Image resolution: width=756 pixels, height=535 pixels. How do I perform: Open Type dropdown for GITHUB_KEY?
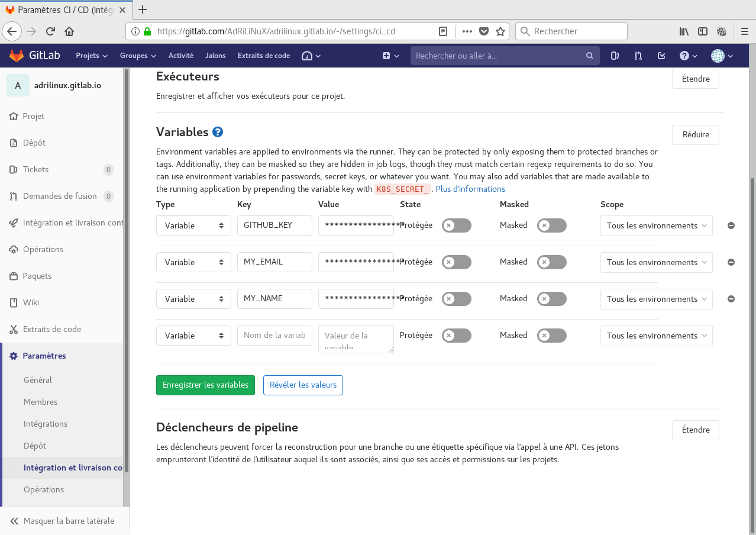click(x=193, y=225)
